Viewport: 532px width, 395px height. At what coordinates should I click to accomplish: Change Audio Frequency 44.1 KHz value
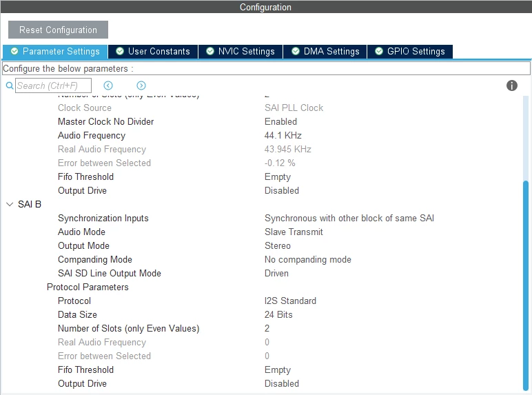click(x=283, y=135)
